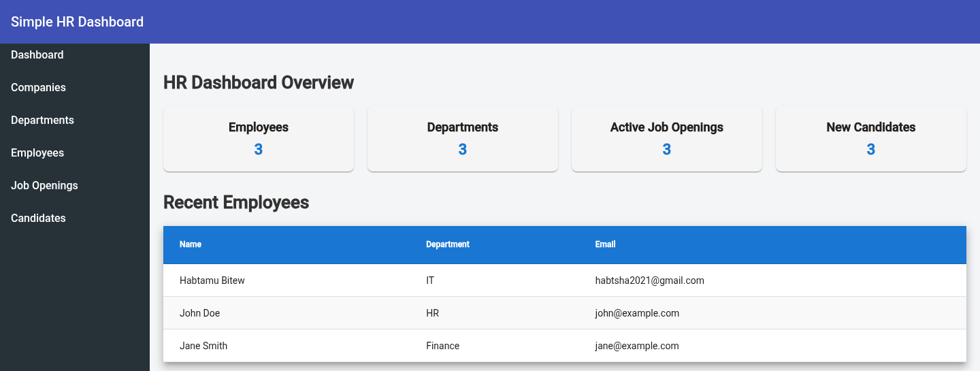Select the name John Doe
Image resolution: width=980 pixels, height=371 pixels.
point(199,313)
